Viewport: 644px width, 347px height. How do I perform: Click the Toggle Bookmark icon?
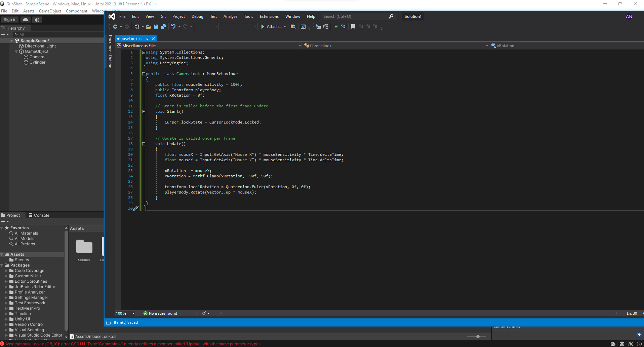[353, 27]
